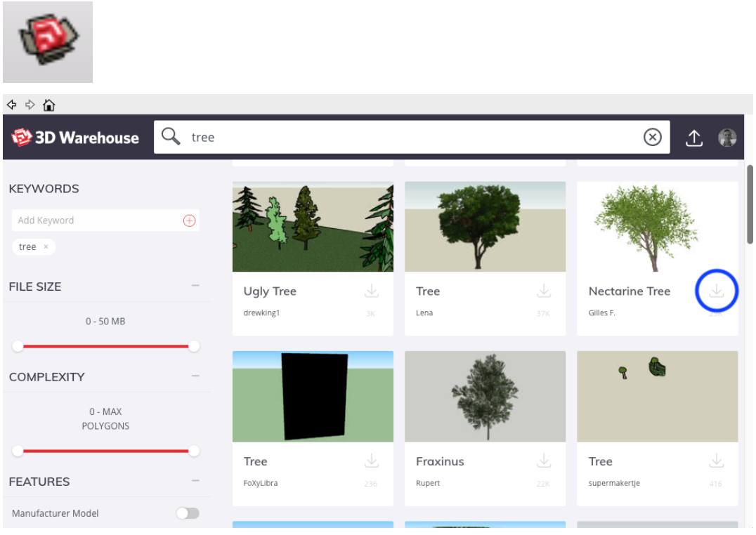Download the Ugly Tree model
The image size is (756, 535).
pos(371,291)
